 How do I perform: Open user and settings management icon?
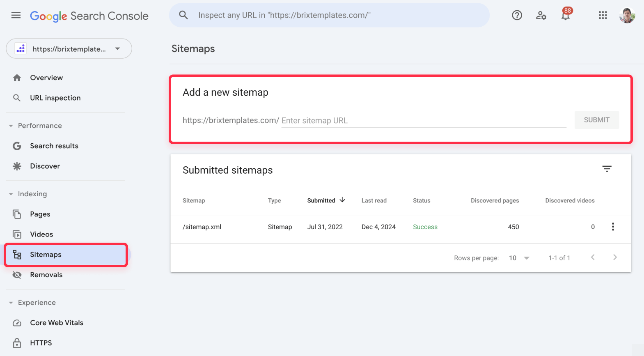click(x=541, y=16)
